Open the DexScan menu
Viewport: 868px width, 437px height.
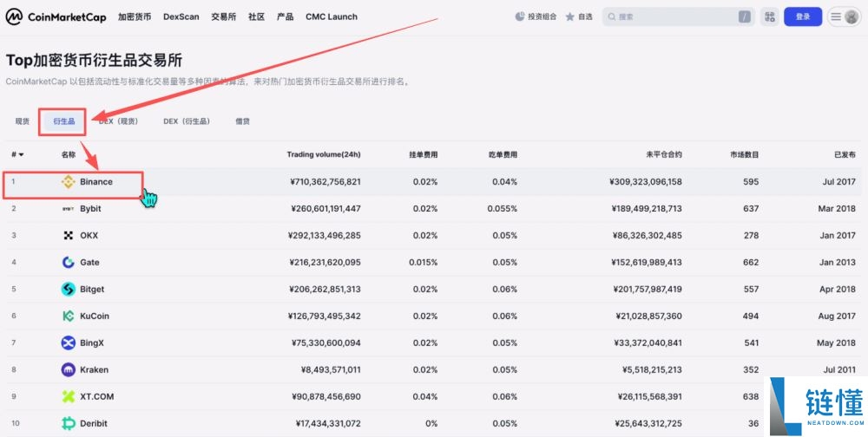click(x=181, y=16)
